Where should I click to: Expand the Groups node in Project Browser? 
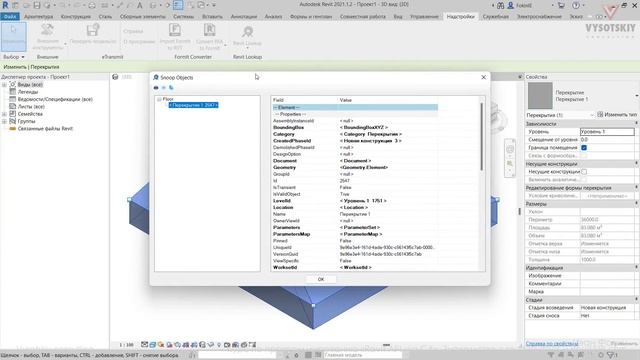coord(4,121)
